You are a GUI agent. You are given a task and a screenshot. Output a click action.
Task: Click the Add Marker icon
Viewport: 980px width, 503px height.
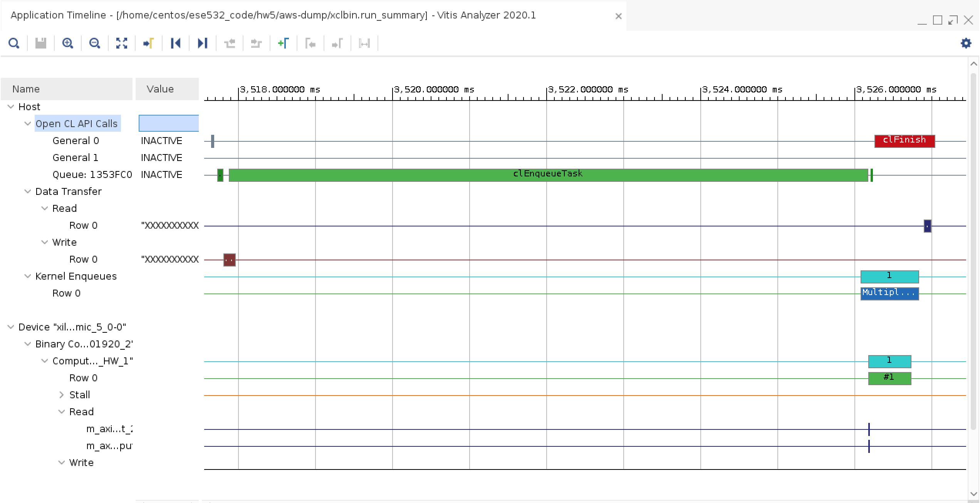(284, 43)
